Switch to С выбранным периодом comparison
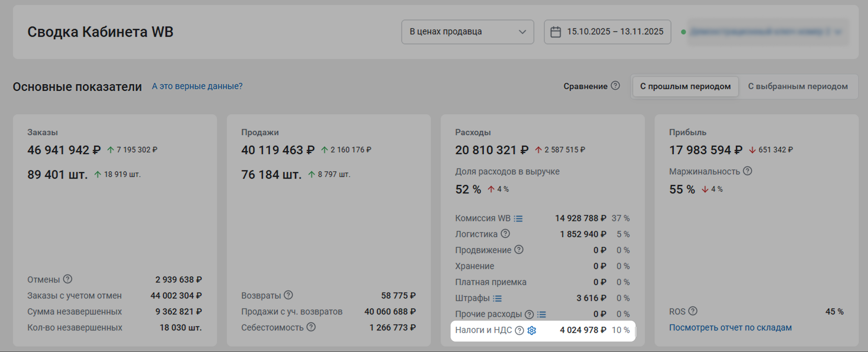 pos(798,87)
